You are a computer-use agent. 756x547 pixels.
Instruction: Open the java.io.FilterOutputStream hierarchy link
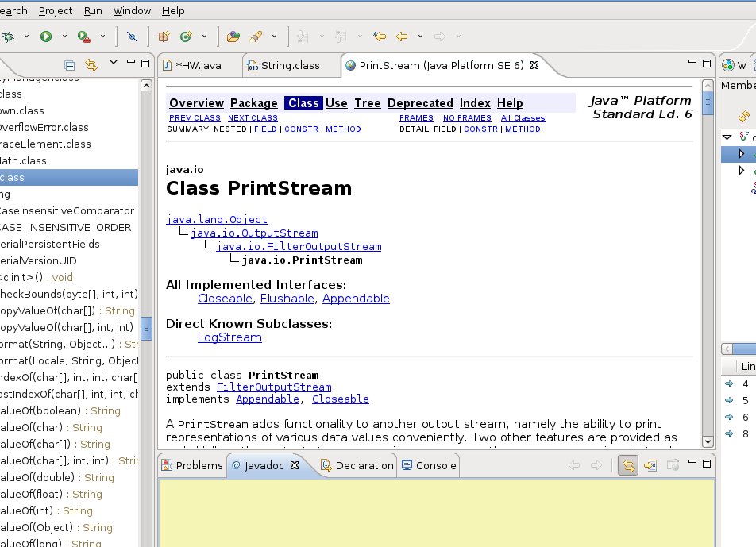click(299, 247)
